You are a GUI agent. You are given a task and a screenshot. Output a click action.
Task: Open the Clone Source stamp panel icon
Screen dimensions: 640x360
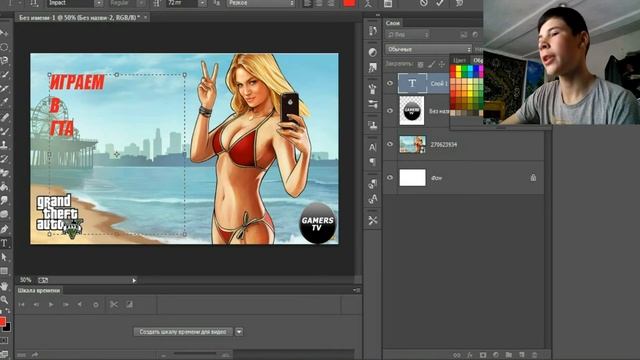pos(372,125)
